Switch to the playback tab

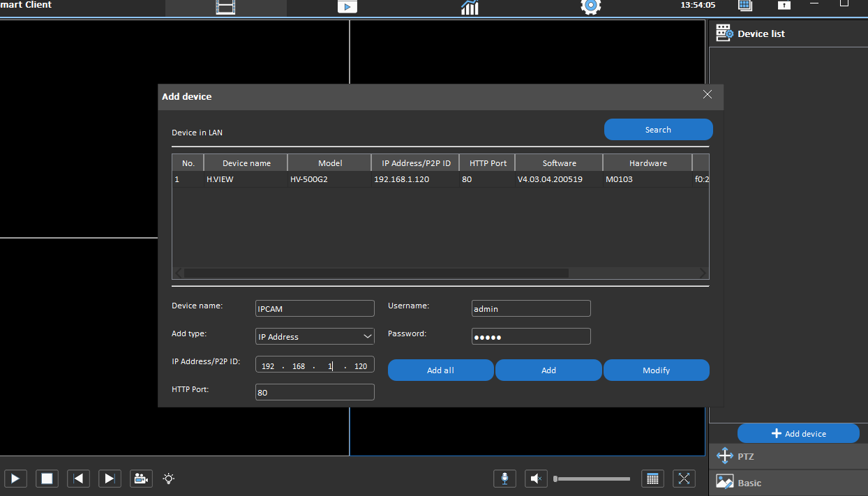click(347, 6)
